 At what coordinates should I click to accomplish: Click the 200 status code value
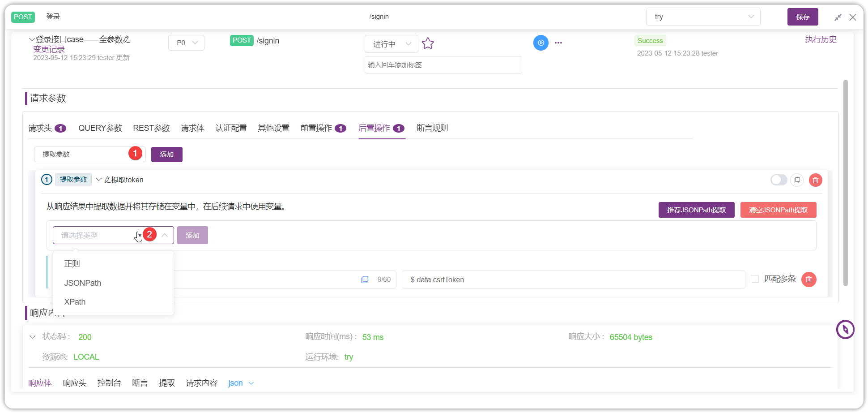[x=85, y=337]
